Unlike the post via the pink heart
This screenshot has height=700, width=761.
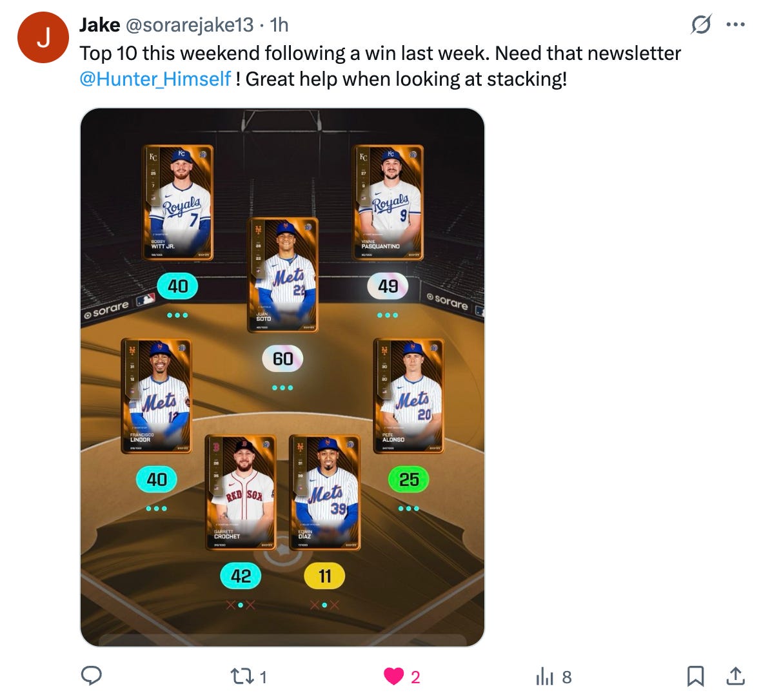click(393, 676)
